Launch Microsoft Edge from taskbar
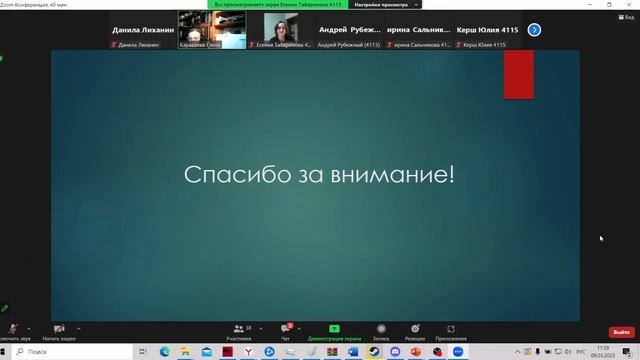This screenshot has width=640, height=360. point(164,351)
